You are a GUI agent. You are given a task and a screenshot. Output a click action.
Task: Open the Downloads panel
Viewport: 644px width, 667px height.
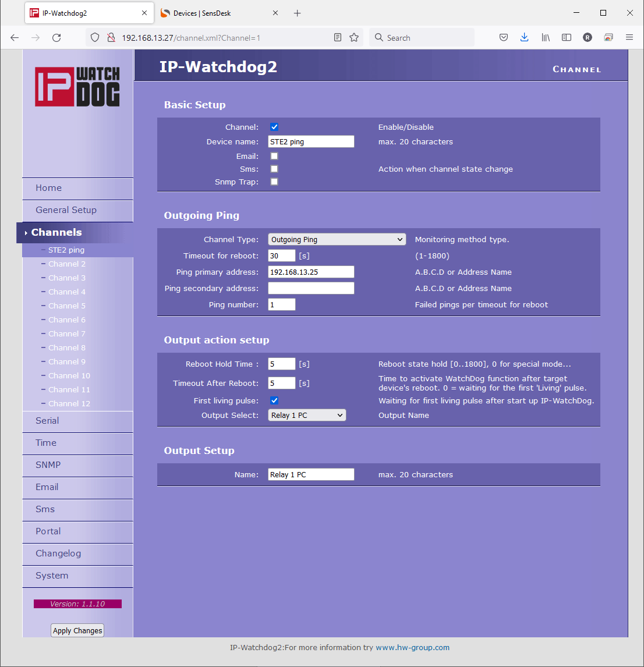point(525,37)
